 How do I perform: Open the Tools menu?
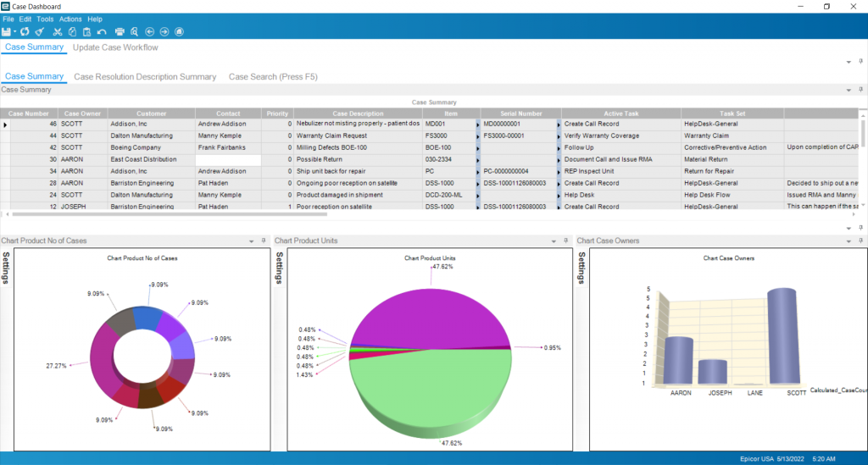[45, 19]
